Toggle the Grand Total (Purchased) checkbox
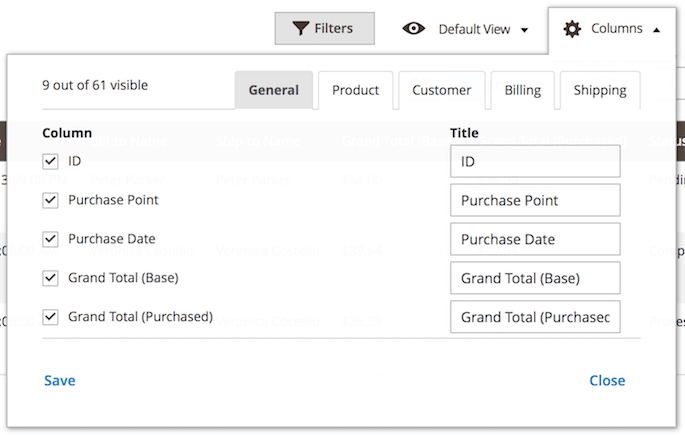 (x=51, y=317)
